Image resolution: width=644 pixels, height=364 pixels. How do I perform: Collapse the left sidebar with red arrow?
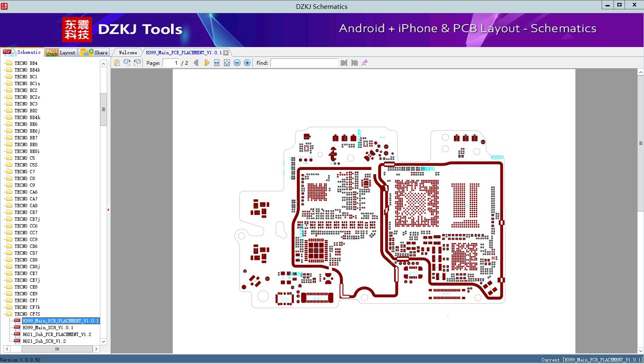(x=108, y=210)
